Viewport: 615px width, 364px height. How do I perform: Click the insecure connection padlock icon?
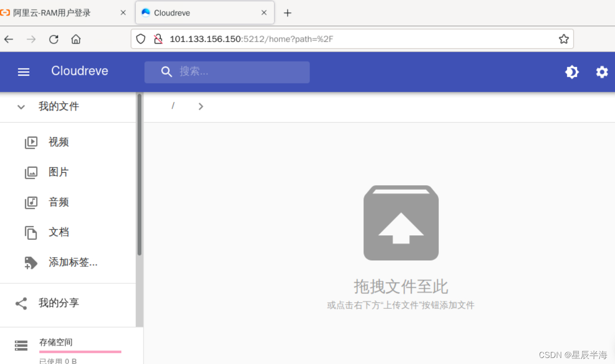(158, 39)
